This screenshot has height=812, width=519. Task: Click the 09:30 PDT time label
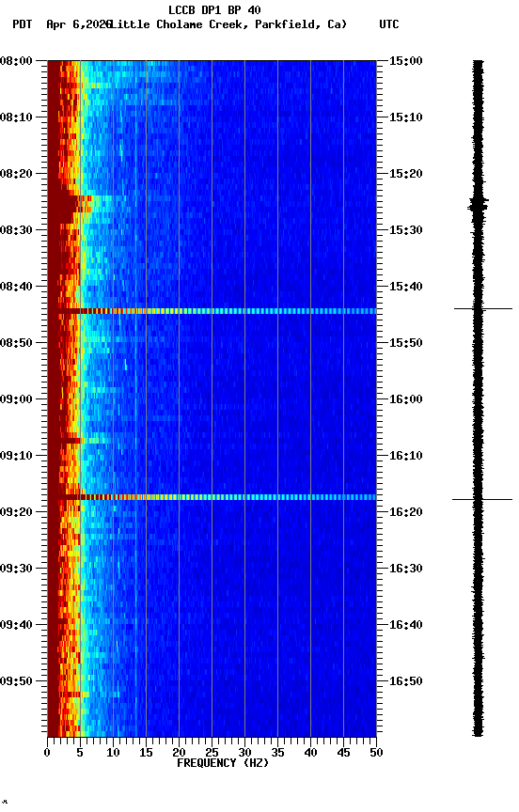[16, 569]
